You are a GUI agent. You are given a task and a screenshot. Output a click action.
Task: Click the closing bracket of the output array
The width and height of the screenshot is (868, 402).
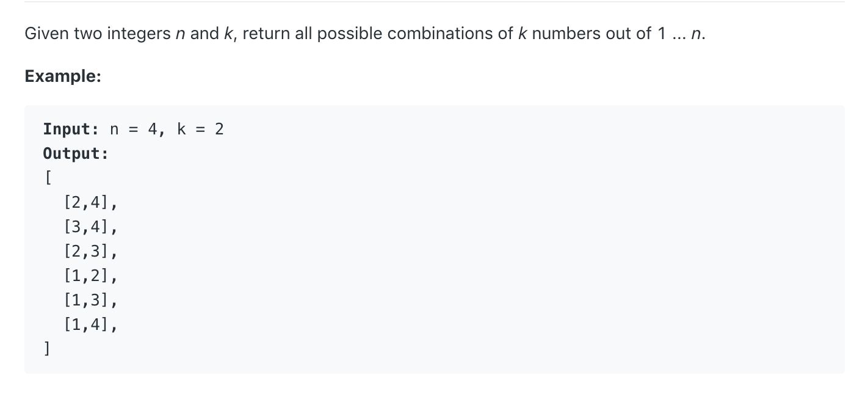pyautogui.click(x=47, y=349)
